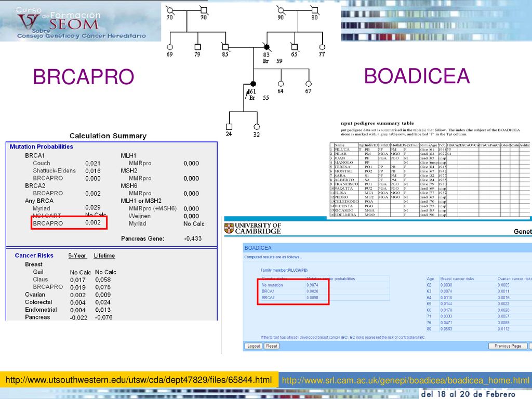Select the Colorectal lifetime value 0,024

tap(103, 302)
